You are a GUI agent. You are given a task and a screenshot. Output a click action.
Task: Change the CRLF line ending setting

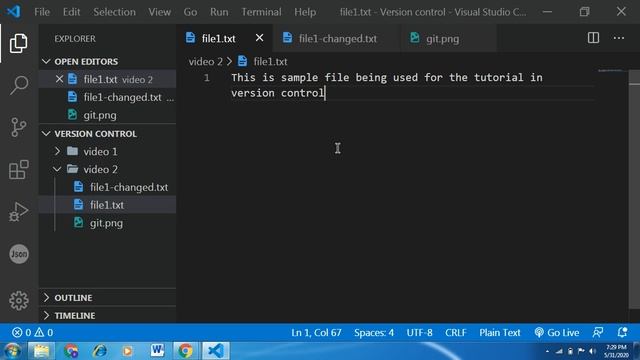click(x=456, y=332)
